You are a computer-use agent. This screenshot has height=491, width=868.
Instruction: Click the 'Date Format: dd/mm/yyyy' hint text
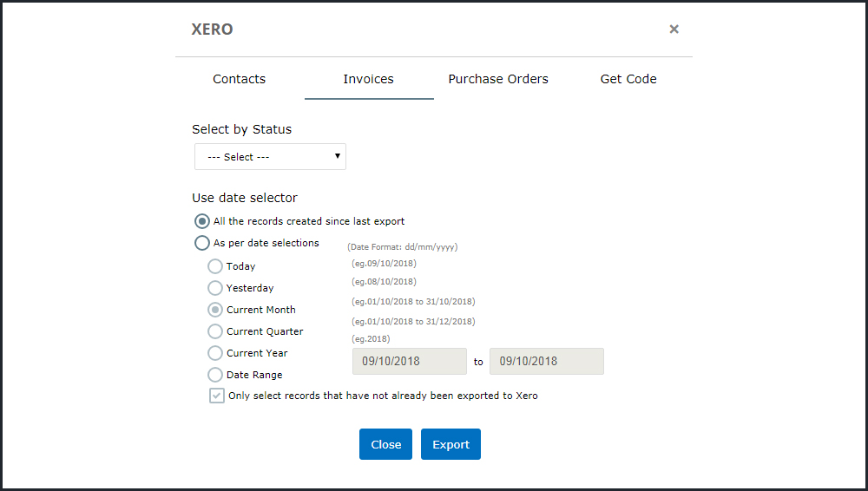pyautogui.click(x=403, y=247)
